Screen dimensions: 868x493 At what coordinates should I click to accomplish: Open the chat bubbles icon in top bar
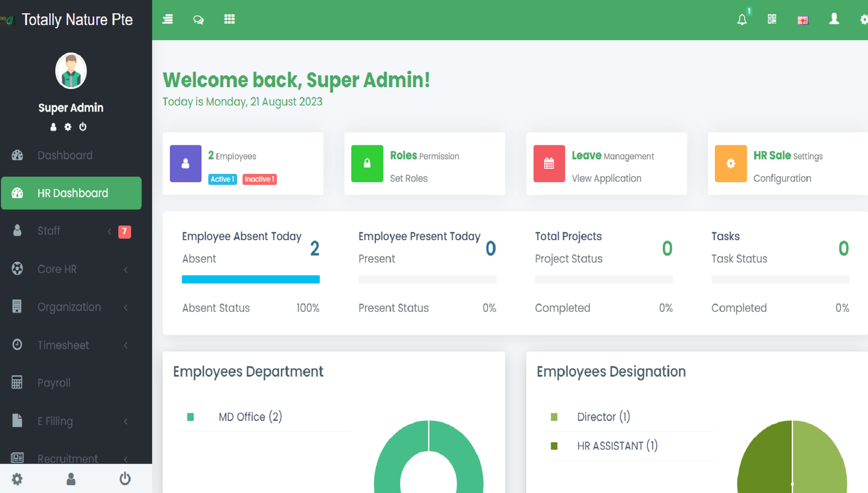(x=198, y=20)
